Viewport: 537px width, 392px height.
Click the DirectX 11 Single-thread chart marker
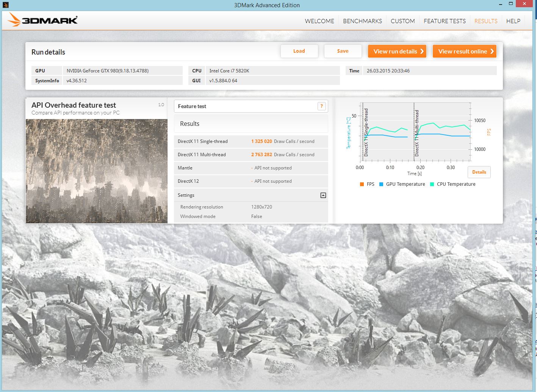[x=366, y=132]
